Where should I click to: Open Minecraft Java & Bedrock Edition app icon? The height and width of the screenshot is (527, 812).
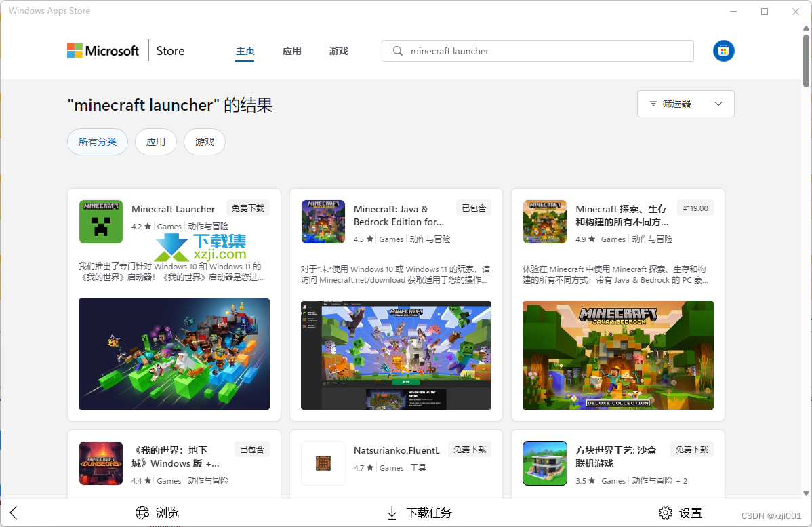point(323,222)
